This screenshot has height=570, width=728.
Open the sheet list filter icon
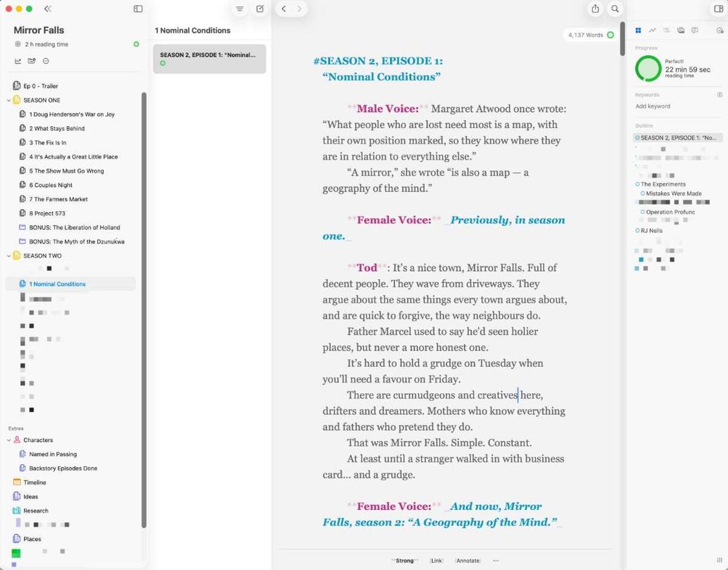239,9
